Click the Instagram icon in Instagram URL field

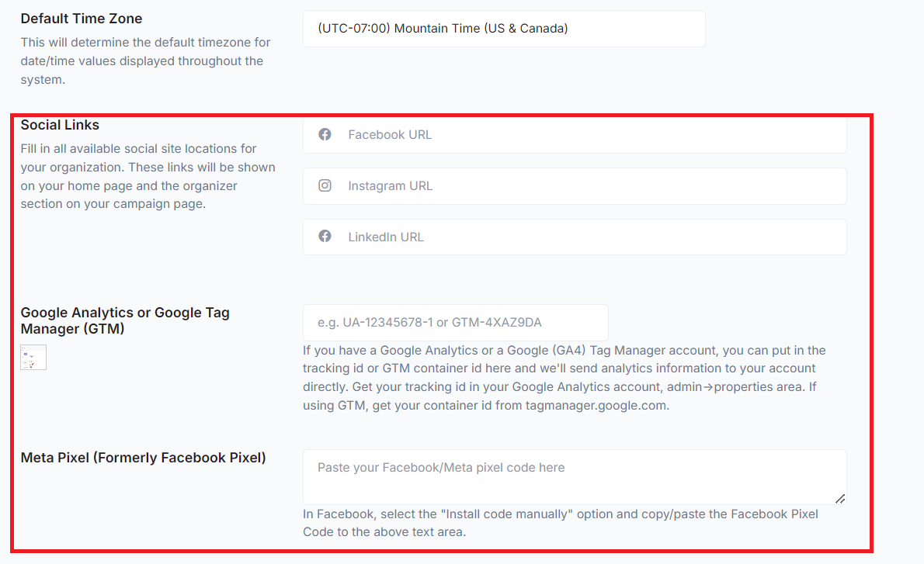(325, 185)
